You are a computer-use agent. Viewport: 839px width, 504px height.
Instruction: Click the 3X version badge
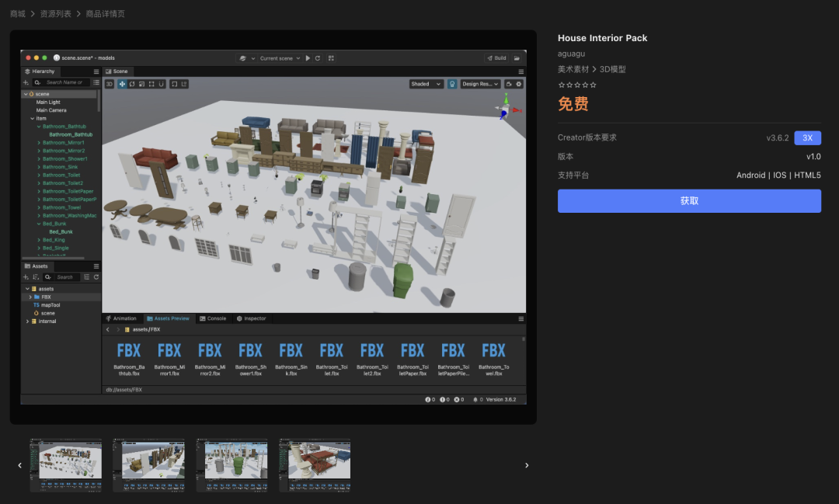(807, 137)
